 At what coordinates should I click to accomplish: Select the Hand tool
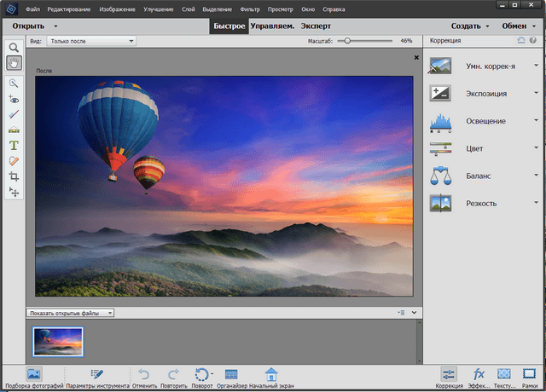(x=14, y=63)
